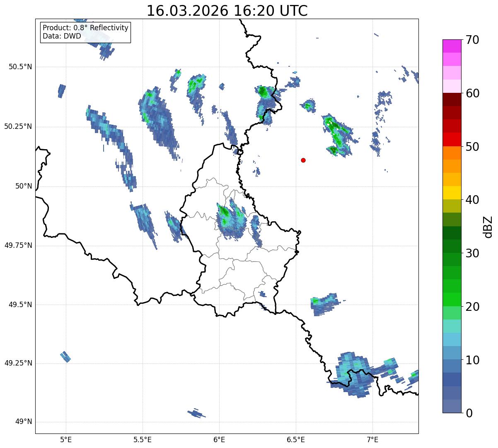
Task: Click the red station marker dot
Action: [x=303, y=160]
